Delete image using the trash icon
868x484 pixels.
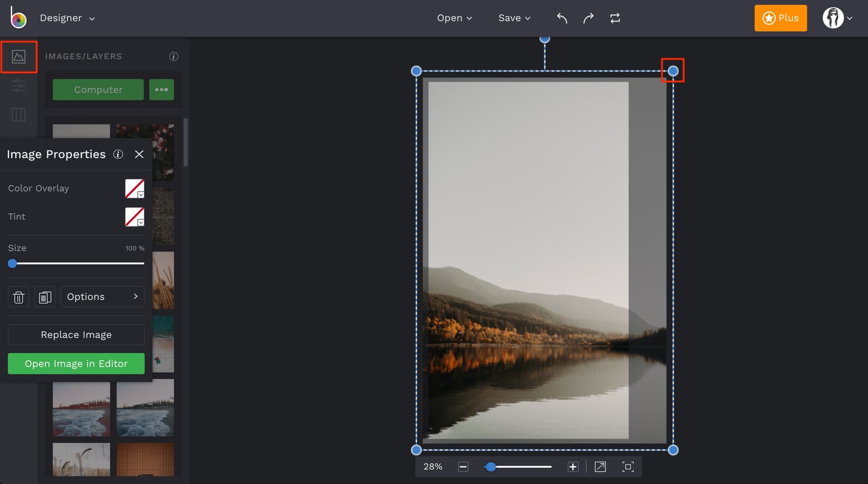click(x=19, y=297)
